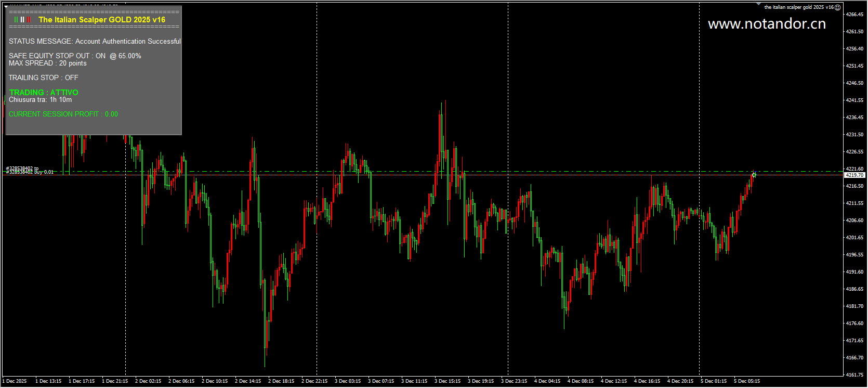Viewport: 868px width, 388px height.
Task: Click time axis label '1 Dec 2025'
Action: [15, 381]
